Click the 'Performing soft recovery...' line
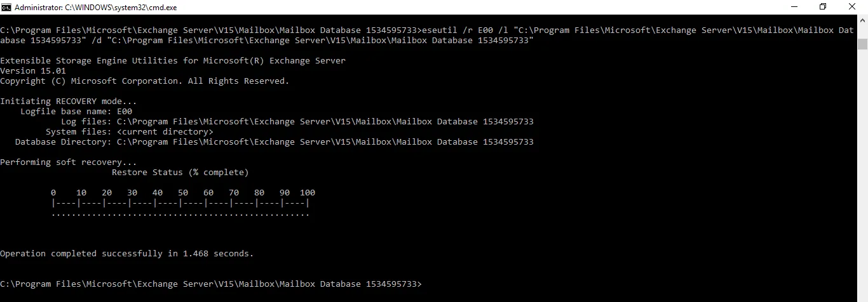868x302 pixels. click(69, 162)
